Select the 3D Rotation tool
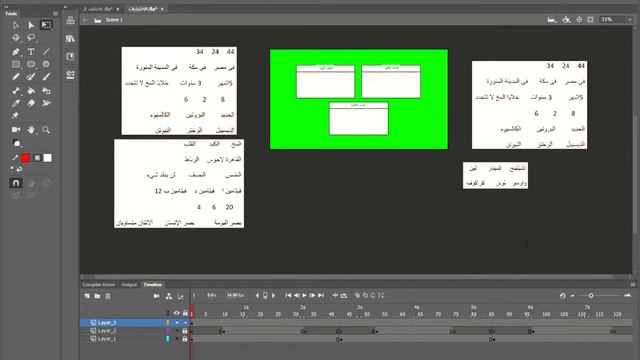The image size is (640, 360). coord(16,38)
